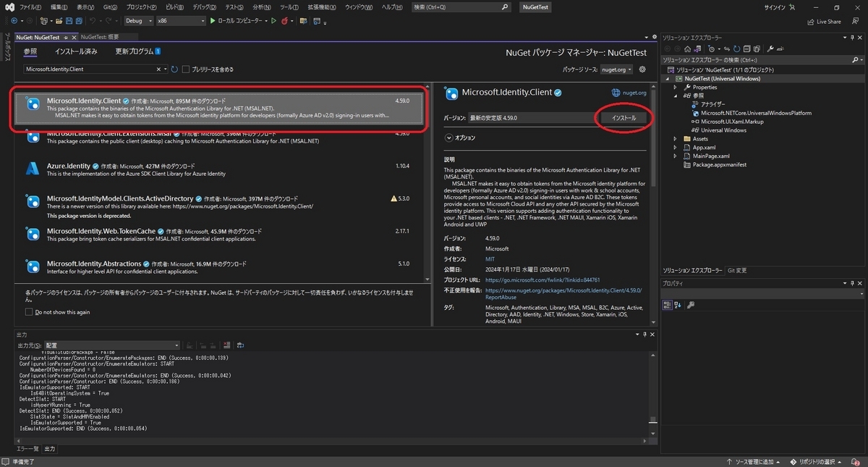The width and height of the screenshot is (868, 467).
Task: Select Package.appxmanifest in Solution Explorer
Action: coord(719,165)
